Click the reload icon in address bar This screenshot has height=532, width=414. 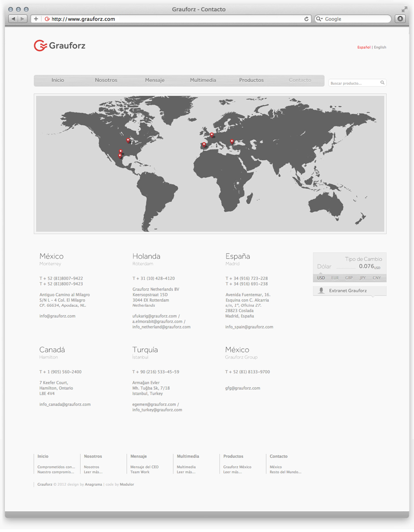tap(306, 19)
